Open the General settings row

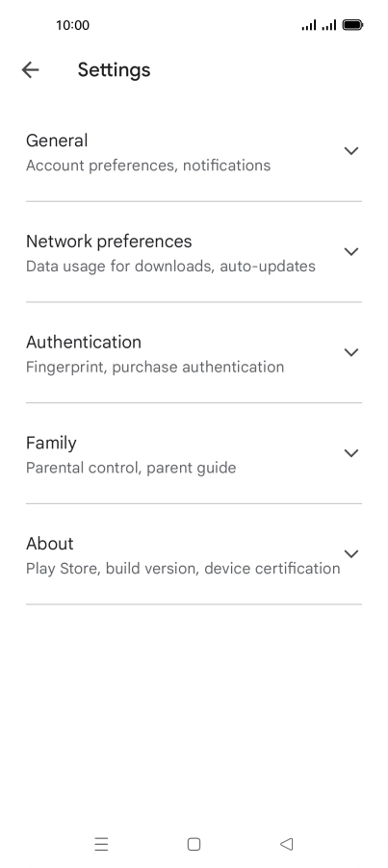pyautogui.click(x=194, y=152)
